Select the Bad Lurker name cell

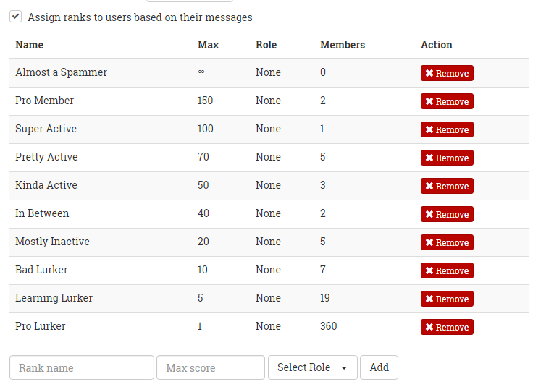(41, 270)
